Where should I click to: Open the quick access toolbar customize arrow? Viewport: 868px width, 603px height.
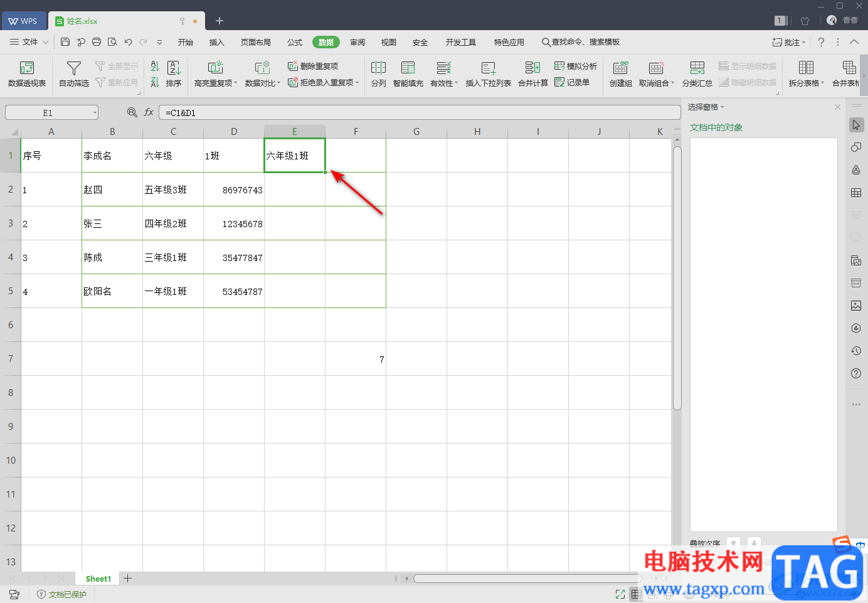[x=159, y=42]
